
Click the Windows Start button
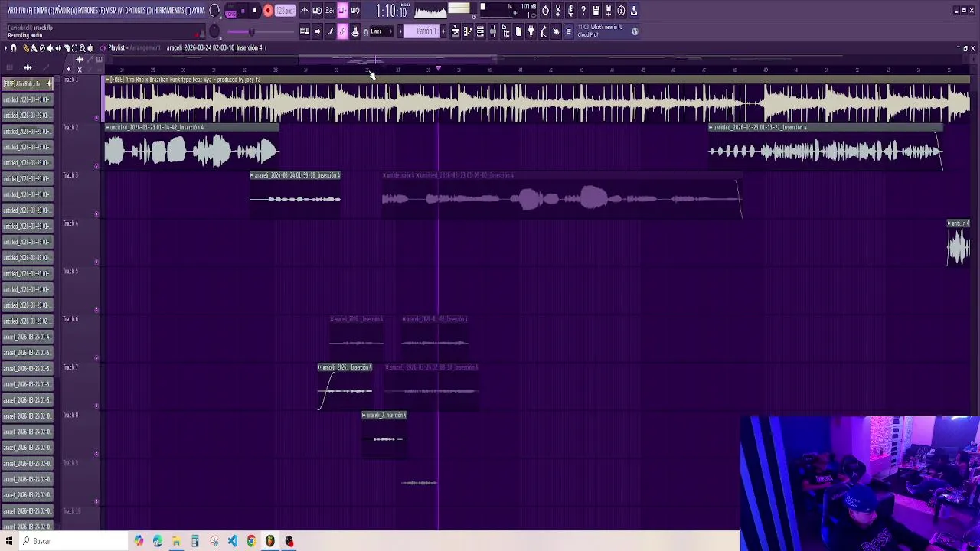click(x=9, y=541)
